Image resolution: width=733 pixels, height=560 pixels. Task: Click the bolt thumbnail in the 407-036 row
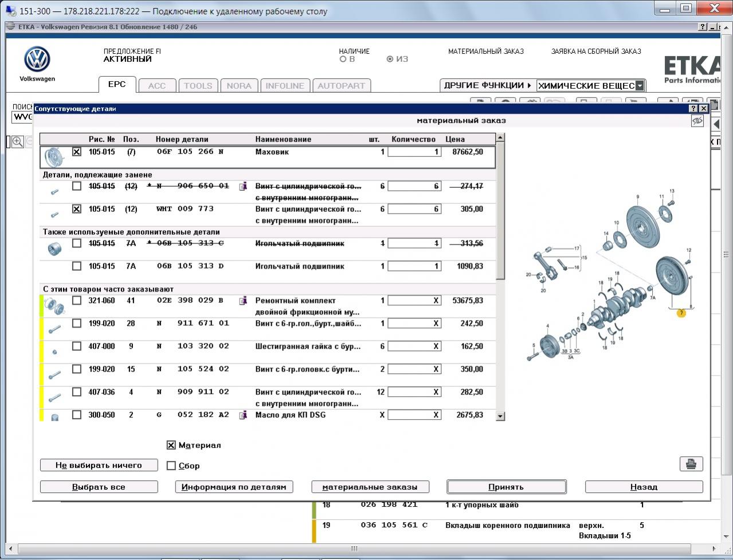pos(54,397)
